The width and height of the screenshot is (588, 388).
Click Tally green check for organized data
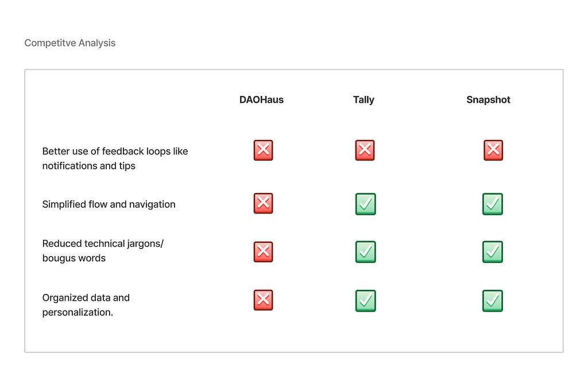click(x=366, y=301)
